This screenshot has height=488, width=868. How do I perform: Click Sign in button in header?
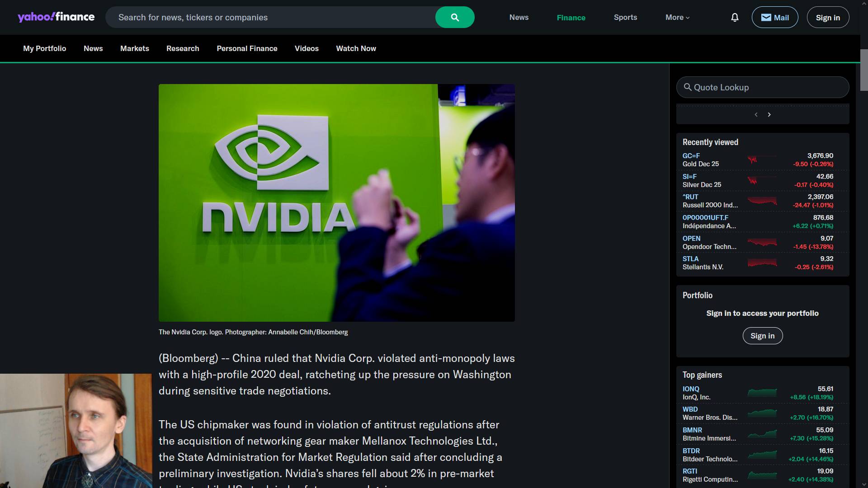[827, 18]
